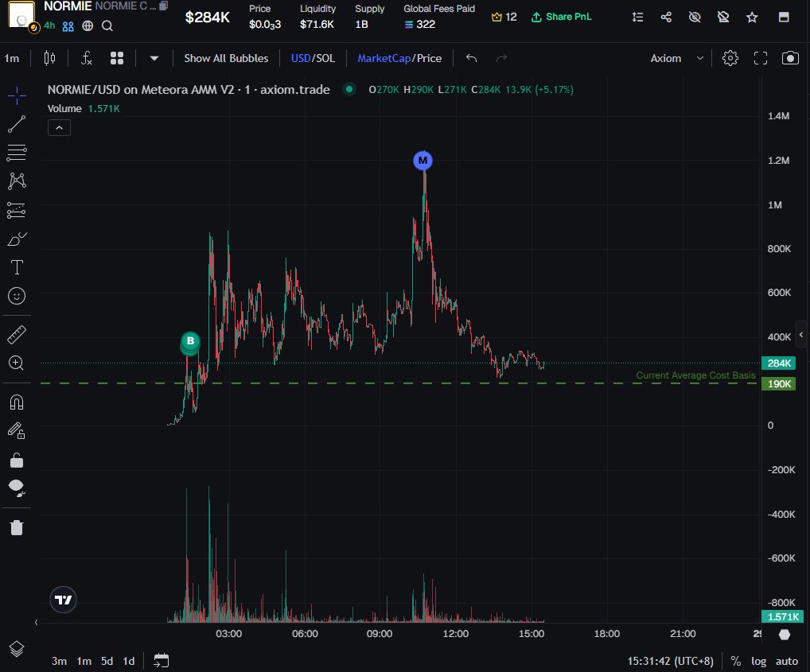Select the crosshair cursor tool

pos(17,95)
